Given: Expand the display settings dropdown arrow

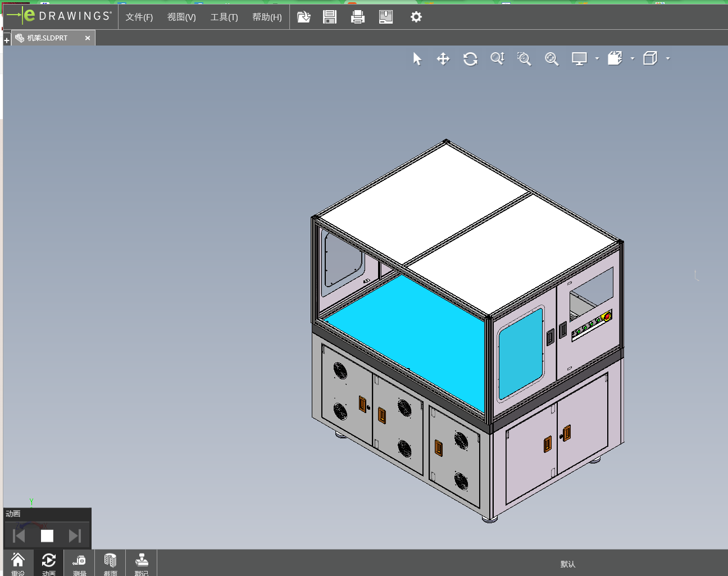Looking at the screenshot, I should pos(597,58).
